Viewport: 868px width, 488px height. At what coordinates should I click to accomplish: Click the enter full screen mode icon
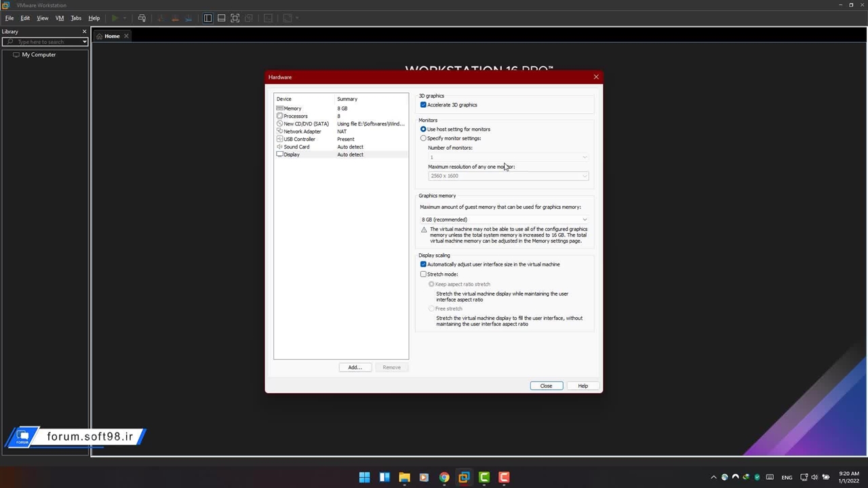(235, 18)
